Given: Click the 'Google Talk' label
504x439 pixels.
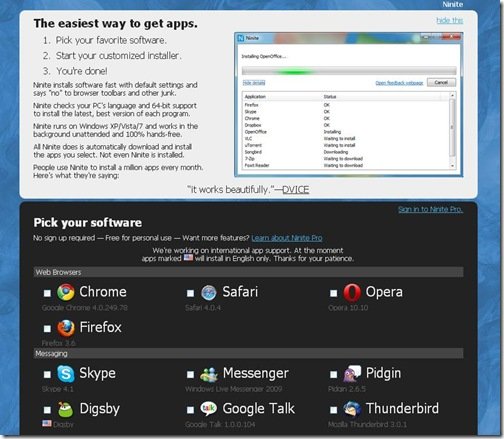Looking at the screenshot, I should (x=259, y=409).
